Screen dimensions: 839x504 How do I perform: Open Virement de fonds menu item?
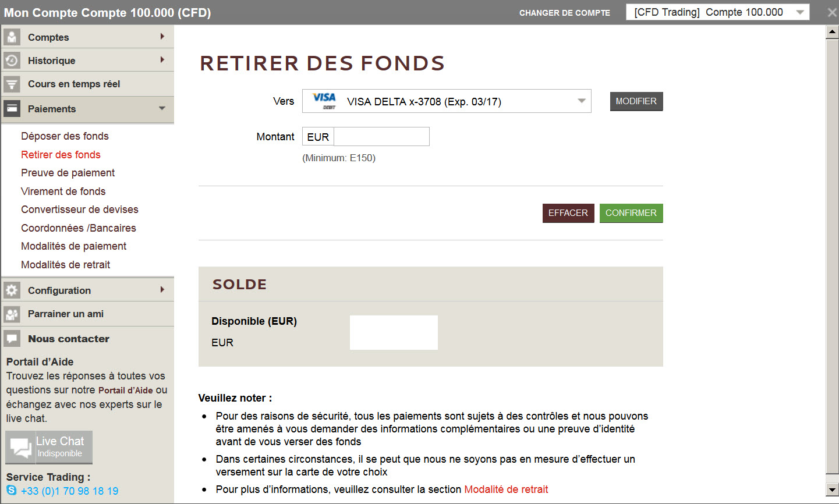[63, 191]
